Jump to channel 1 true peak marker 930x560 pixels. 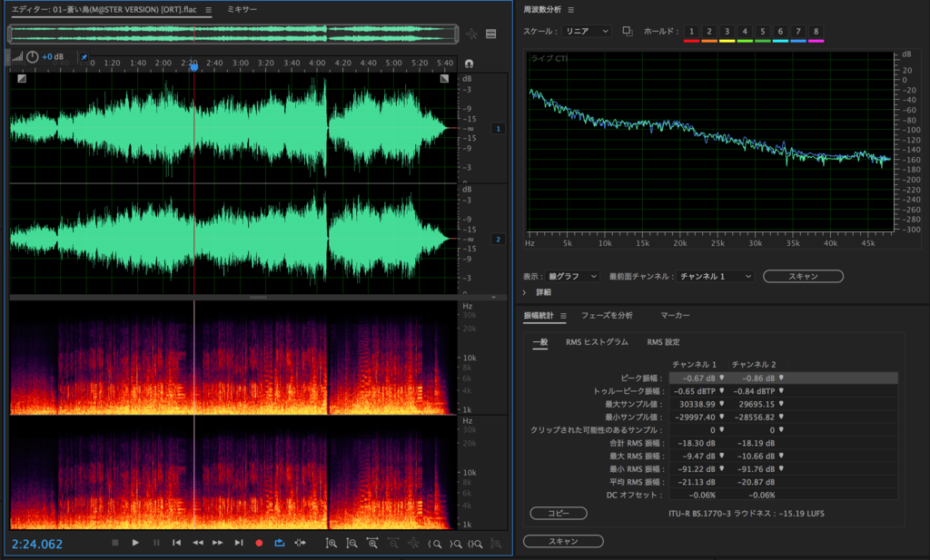point(722,390)
